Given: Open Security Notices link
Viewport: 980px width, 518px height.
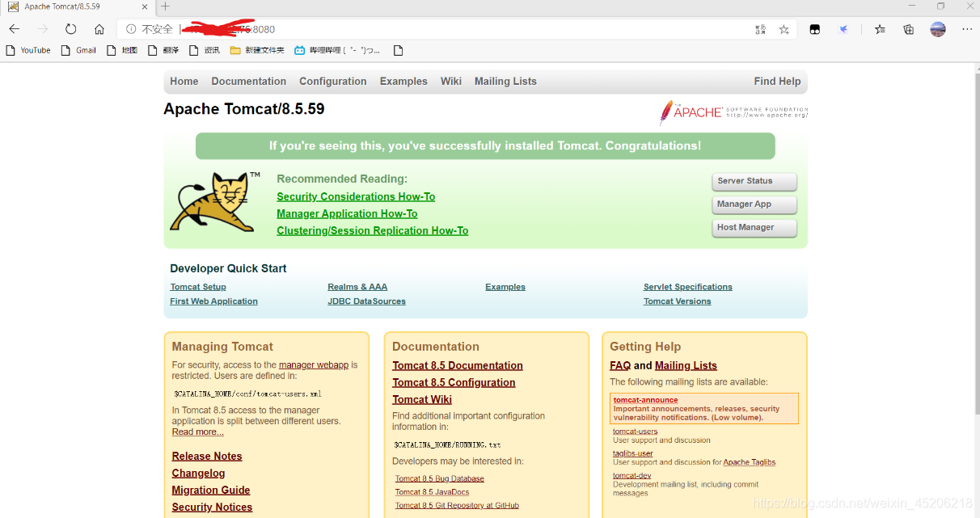Looking at the screenshot, I should pyautogui.click(x=212, y=507).
